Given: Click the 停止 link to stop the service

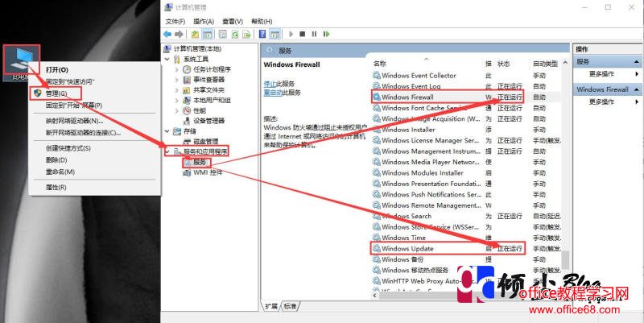Looking at the screenshot, I should [x=270, y=84].
